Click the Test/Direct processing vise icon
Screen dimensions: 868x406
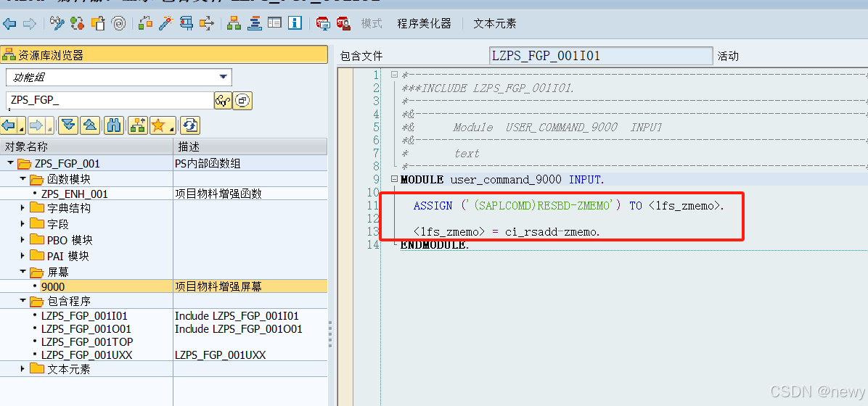click(x=187, y=23)
